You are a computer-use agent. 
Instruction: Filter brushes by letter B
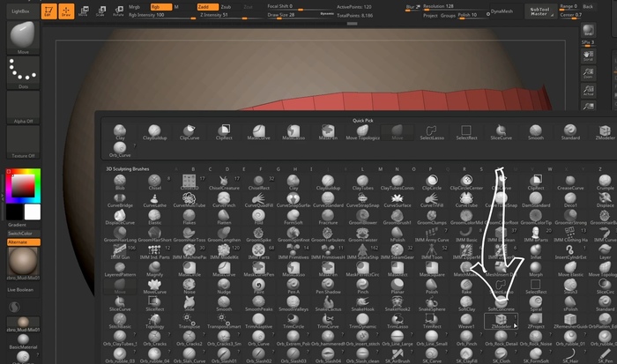click(x=193, y=169)
